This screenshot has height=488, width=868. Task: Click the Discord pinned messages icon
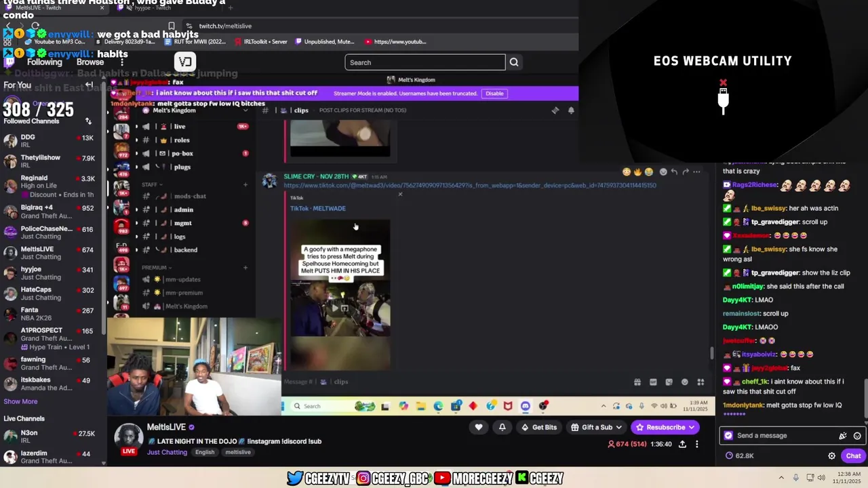555,110
